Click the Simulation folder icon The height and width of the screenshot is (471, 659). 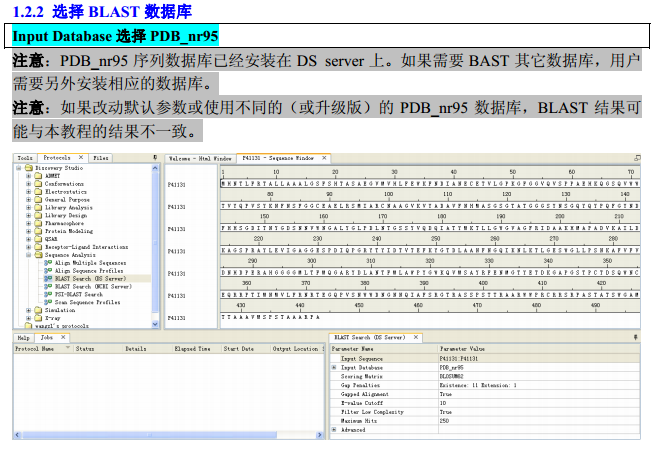[x=38, y=310]
